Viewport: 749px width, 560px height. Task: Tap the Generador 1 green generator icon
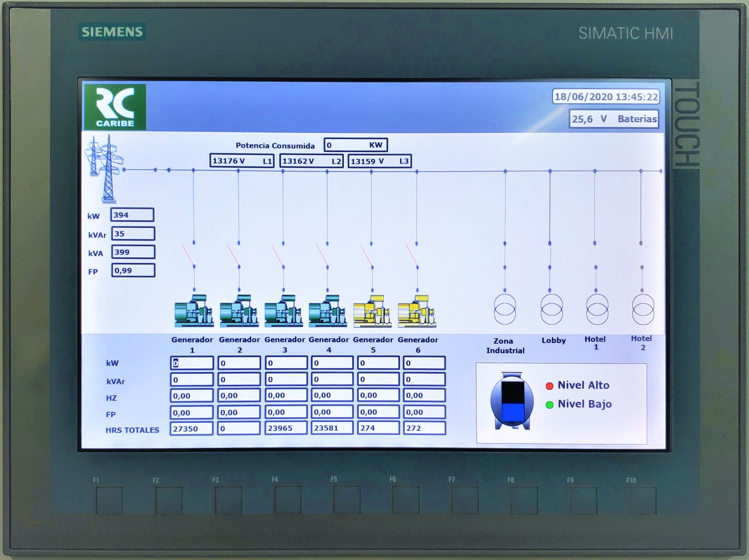coord(194,311)
